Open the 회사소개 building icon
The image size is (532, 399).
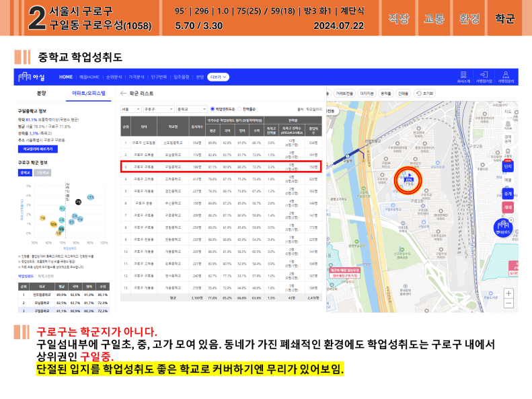[x=463, y=75]
